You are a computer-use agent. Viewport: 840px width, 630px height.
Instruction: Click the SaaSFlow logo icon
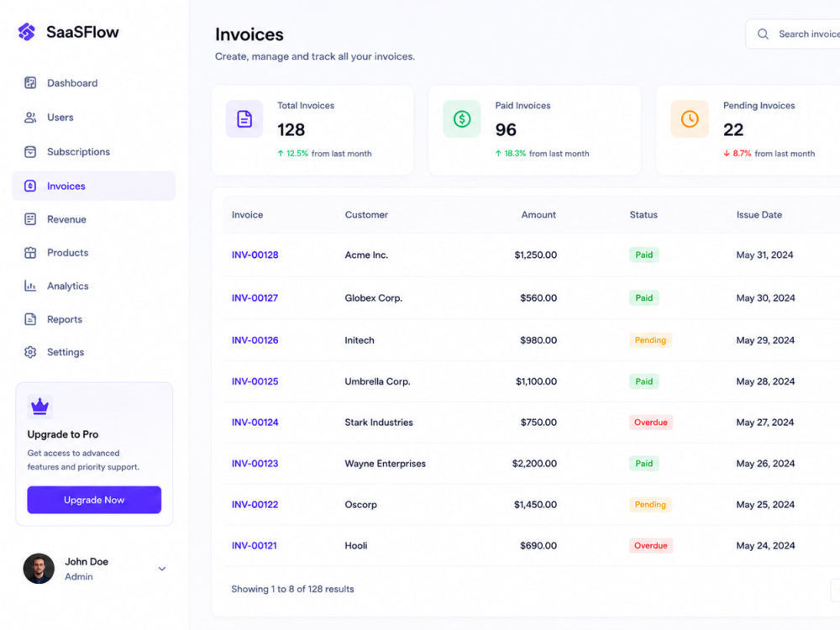(x=26, y=32)
